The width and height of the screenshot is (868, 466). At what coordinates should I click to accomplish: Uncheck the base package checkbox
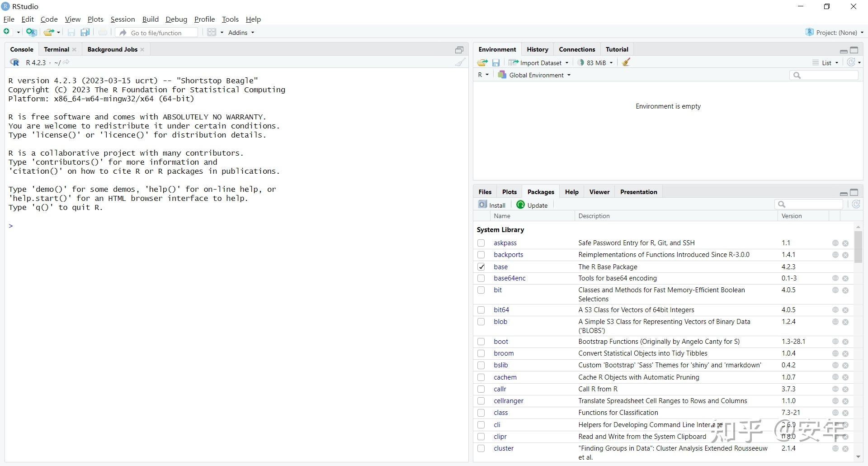[481, 267]
